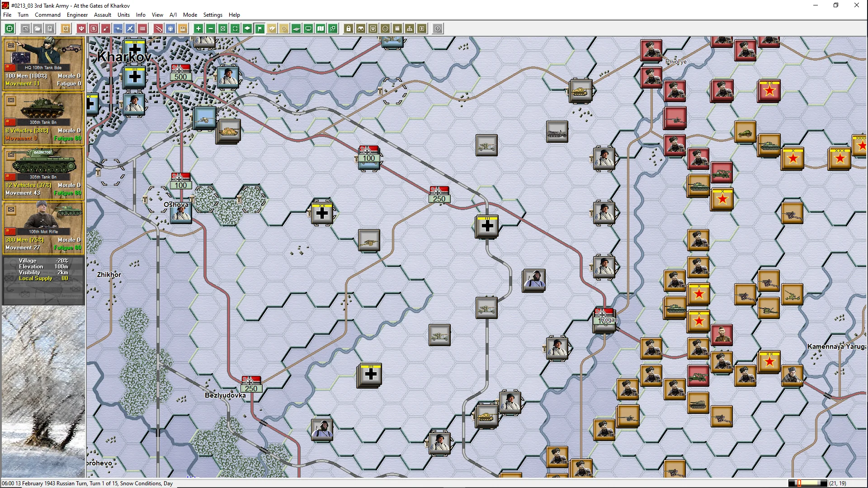Click the green zoom-in plus toolbar icon
This screenshot has height=488, width=868.
pyautogui.click(x=198, y=28)
